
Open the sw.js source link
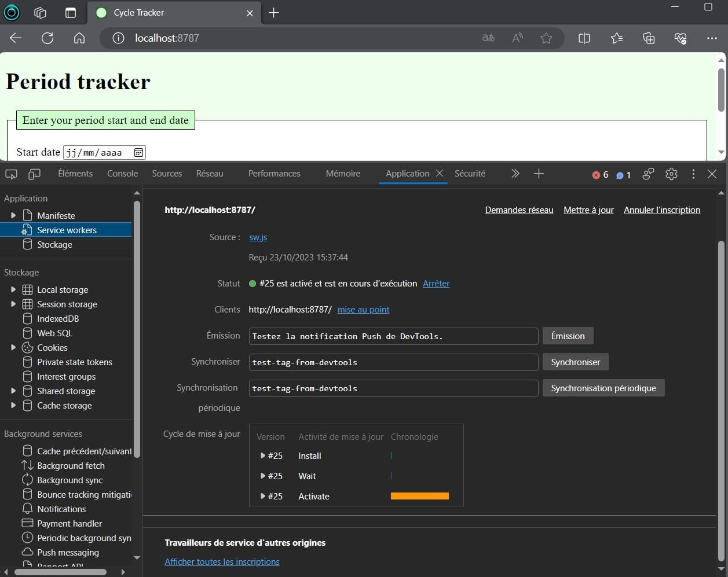tap(258, 237)
